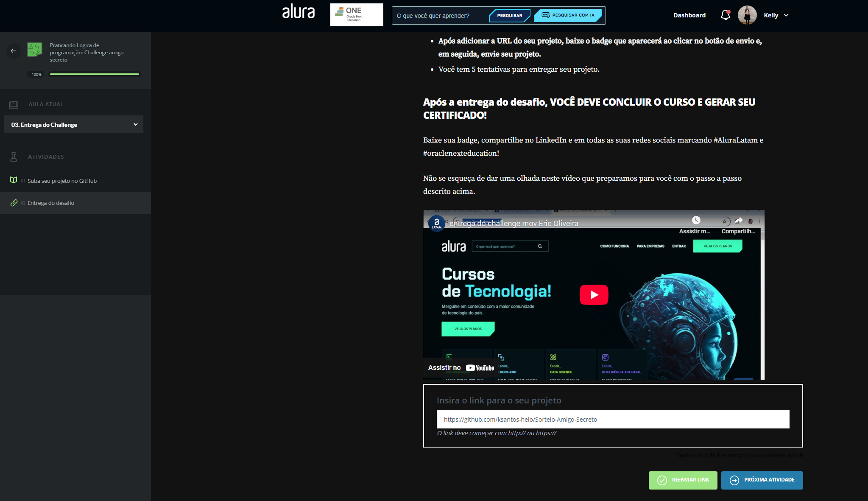Play the YouTube video
Image resolution: width=868 pixels, height=501 pixels.
coord(594,295)
